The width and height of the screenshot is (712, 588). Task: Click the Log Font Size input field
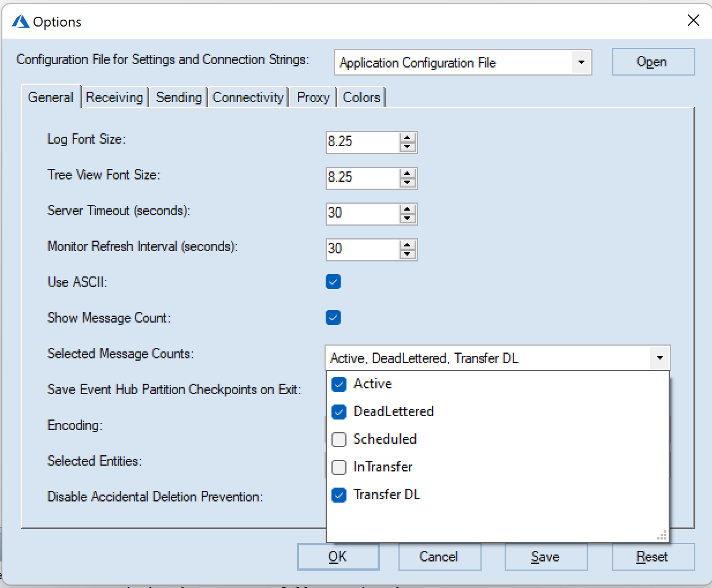363,142
